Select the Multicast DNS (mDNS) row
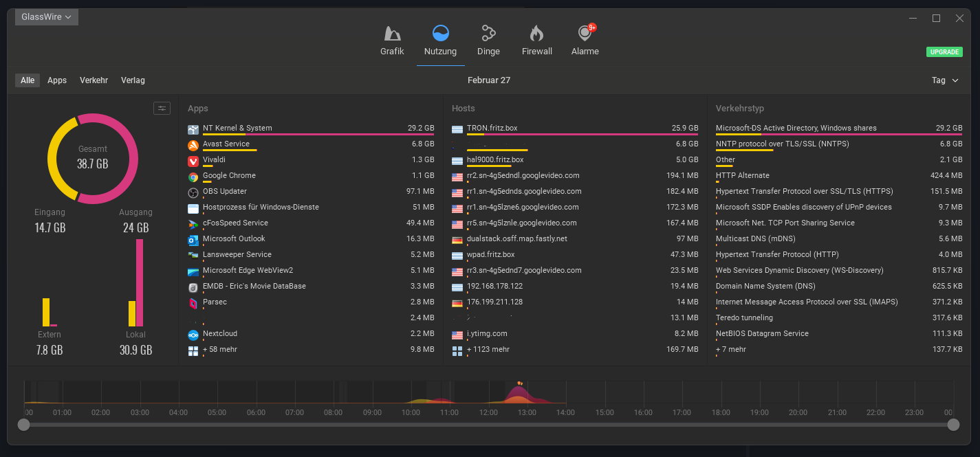Image resolution: width=980 pixels, height=457 pixels. (839, 239)
